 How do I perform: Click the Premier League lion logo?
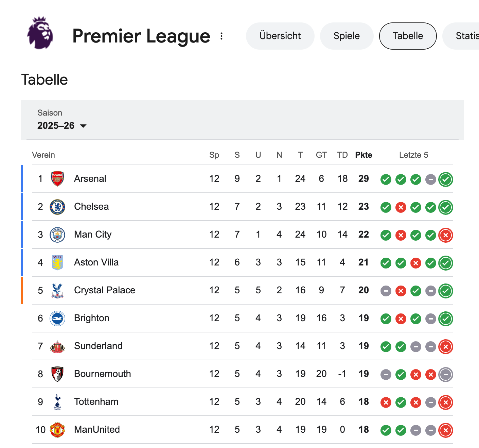click(x=40, y=33)
